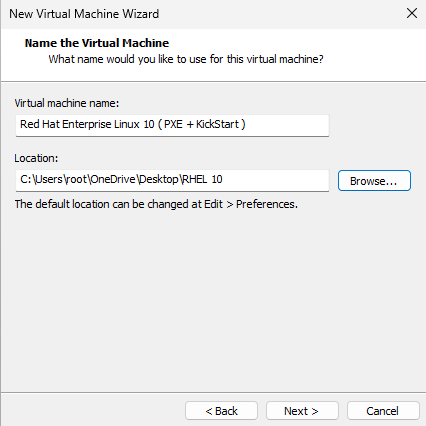
Task: Focus the Location path field
Action: (172, 180)
